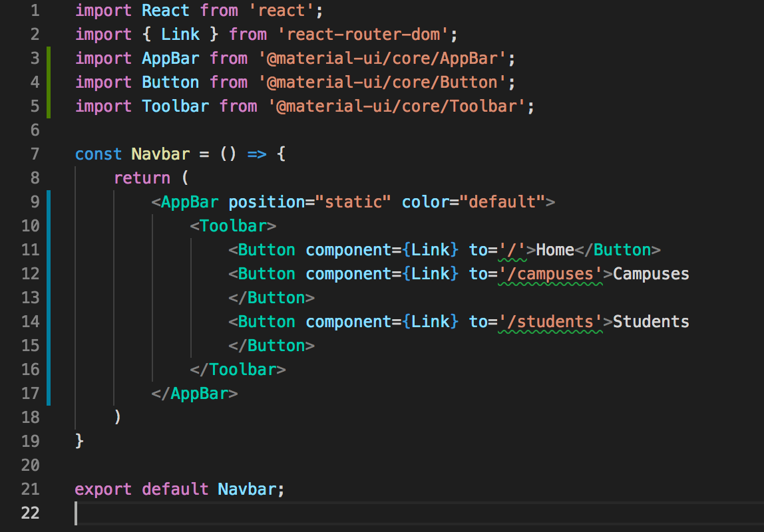764x532 pixels.
Task: Place cursor in 'react-router-dom' string
Action: 363,35
